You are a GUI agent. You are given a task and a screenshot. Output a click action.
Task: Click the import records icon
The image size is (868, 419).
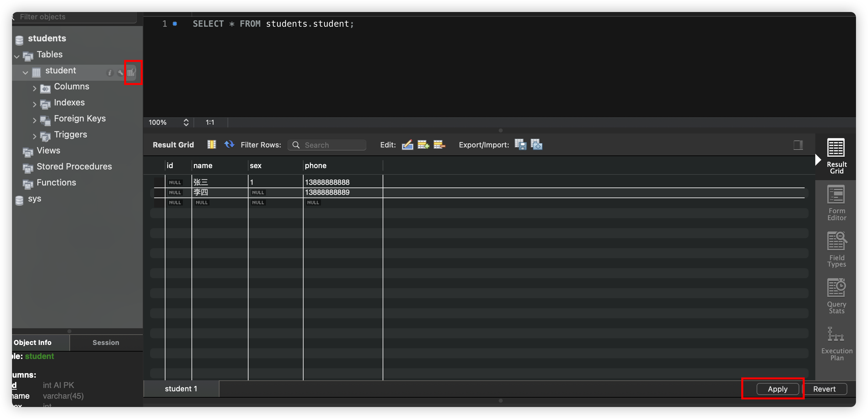(x=536, y=144)
